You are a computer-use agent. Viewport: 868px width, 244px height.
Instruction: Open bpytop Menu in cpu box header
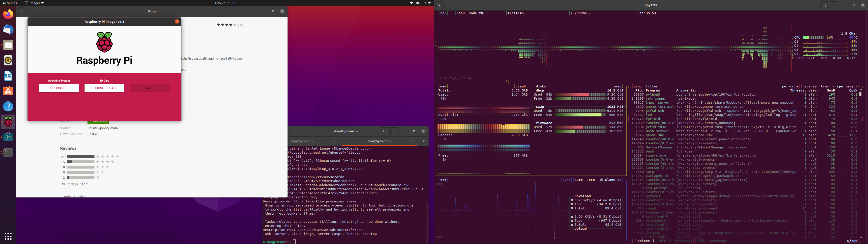coord(460,13)
